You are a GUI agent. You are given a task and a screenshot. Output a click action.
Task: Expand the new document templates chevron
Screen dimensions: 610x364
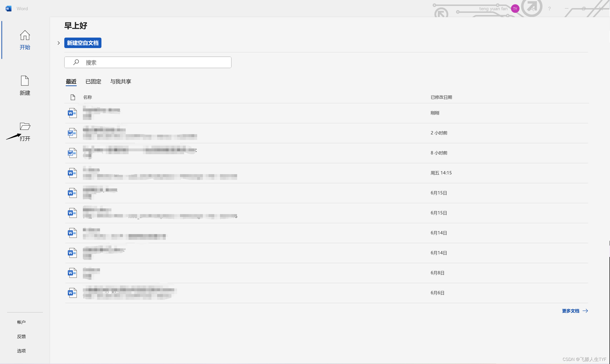[59, 43]
